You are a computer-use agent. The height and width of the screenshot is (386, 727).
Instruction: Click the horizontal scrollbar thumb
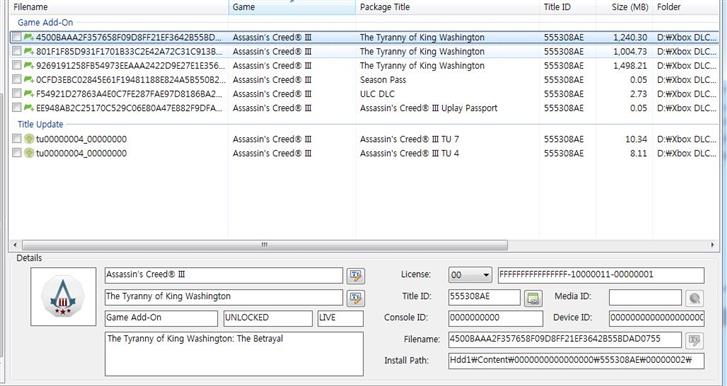(265, 245)
